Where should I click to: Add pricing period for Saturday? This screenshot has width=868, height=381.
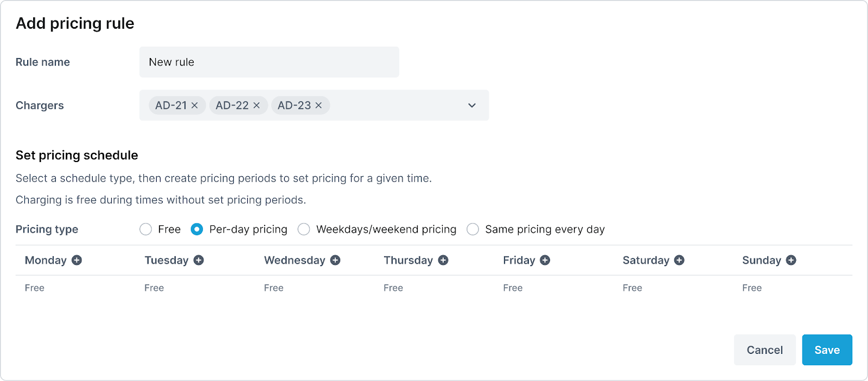click(679, 260)
